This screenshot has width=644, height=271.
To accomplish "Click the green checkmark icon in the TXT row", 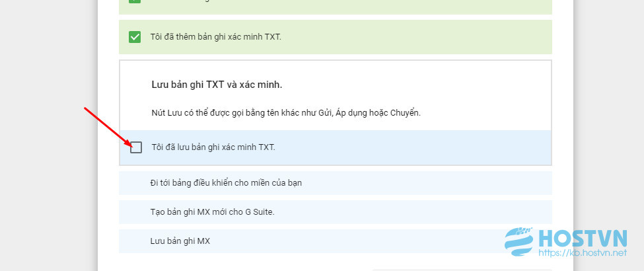I will (135, 37).
